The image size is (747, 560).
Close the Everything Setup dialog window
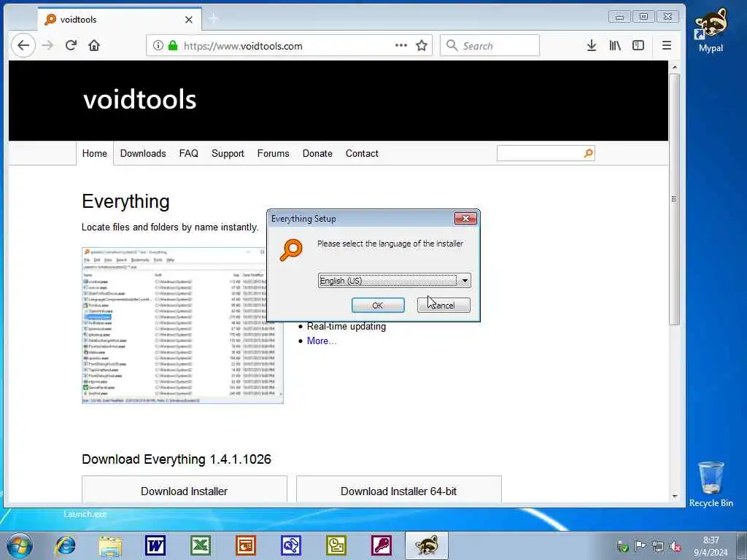click(465, 218)
